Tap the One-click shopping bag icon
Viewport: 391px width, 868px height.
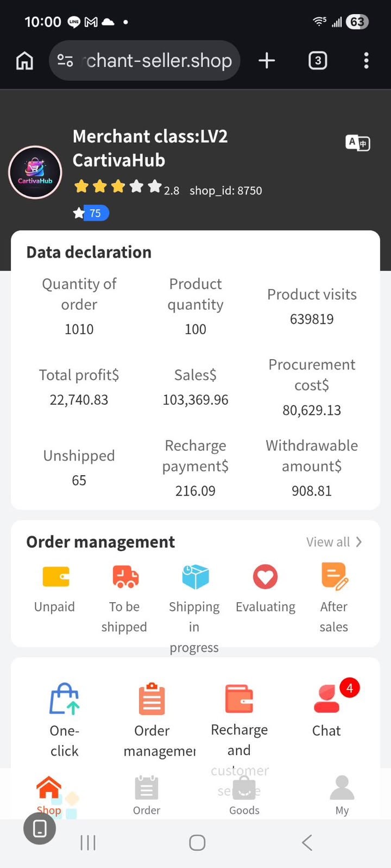click(65, 699)
